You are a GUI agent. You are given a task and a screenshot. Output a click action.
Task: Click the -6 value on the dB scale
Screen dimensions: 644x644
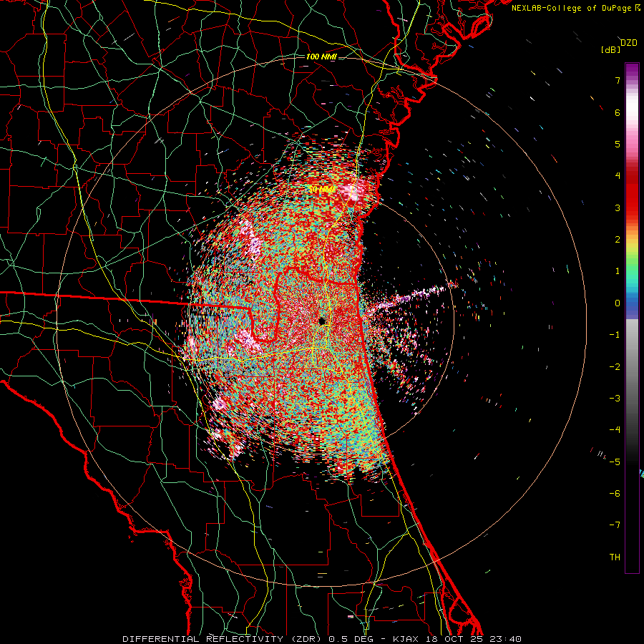(615, 494)
